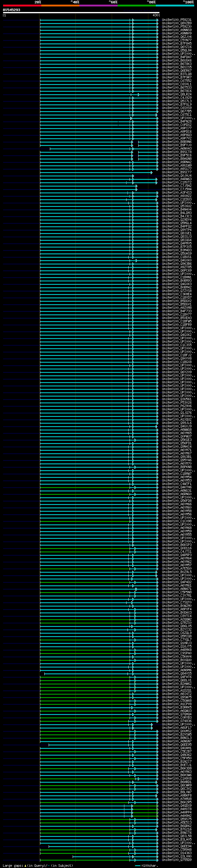Open hit UniRef100_P59230
The width and height of the screenshot is (197, 868).
(177, 26)
